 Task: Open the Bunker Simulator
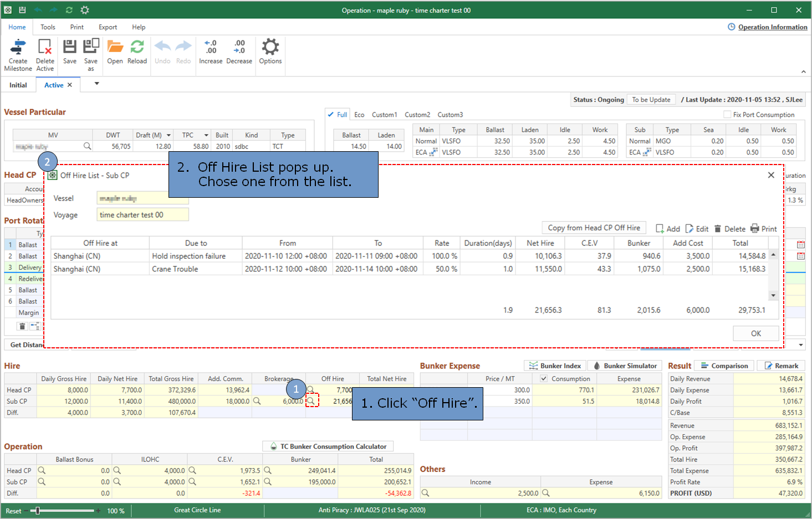(625, 366)
